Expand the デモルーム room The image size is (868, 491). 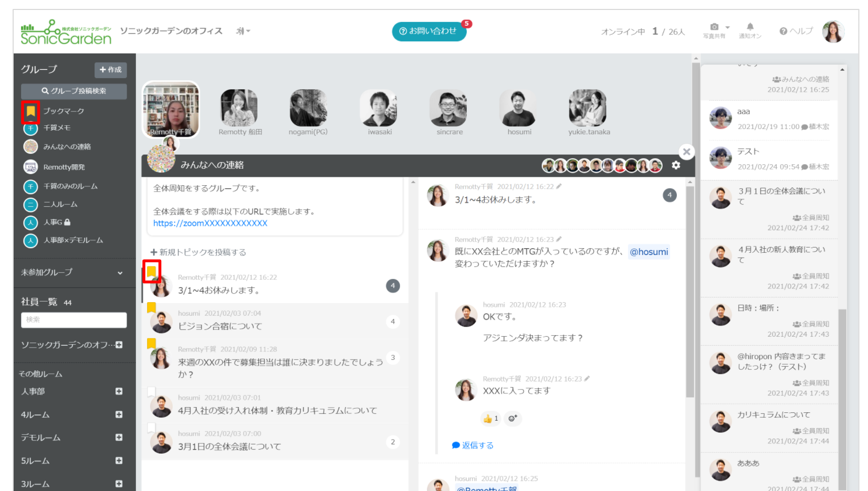[x=119, y=437]
